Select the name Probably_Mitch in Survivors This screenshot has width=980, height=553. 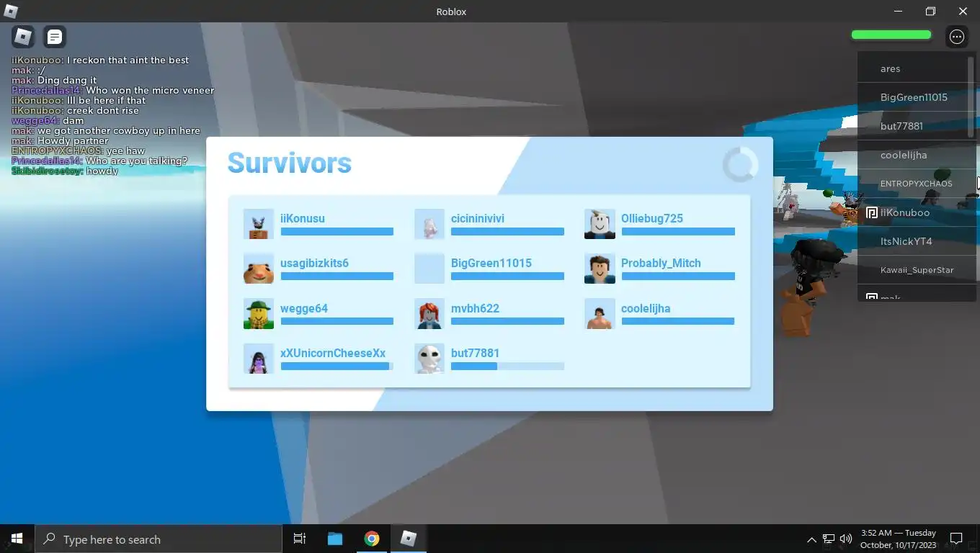tap(661, 263)
